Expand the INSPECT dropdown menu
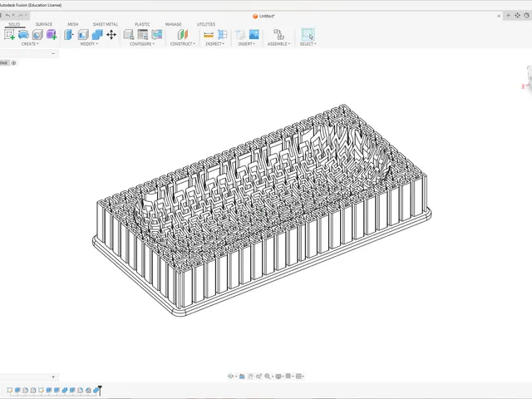This screenshot has width=532, height=399. pos(214,44)
